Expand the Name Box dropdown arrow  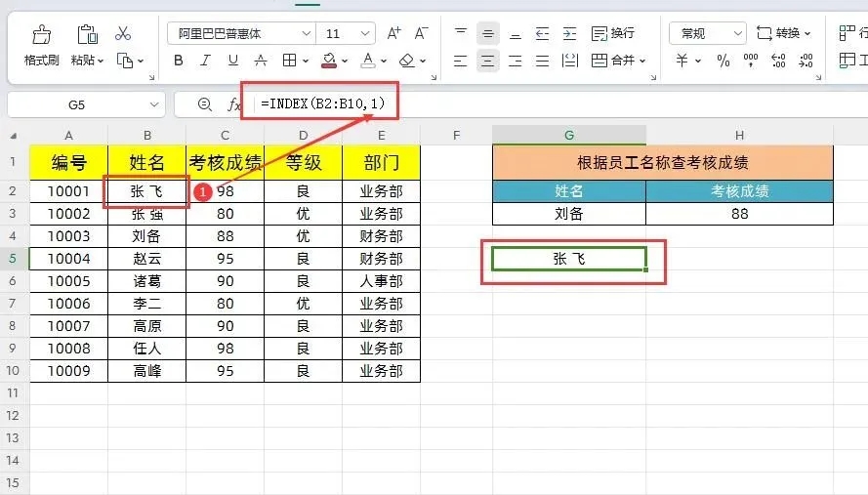pyautogui.click(x=154, y=104)
